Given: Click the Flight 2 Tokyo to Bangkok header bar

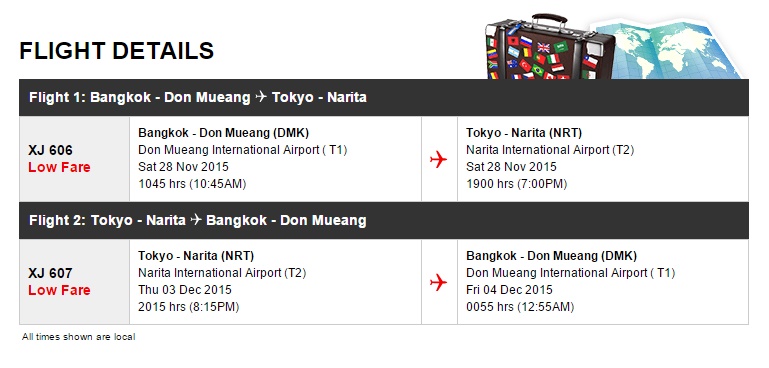Looking at the screenshot, I should (384, 220).
